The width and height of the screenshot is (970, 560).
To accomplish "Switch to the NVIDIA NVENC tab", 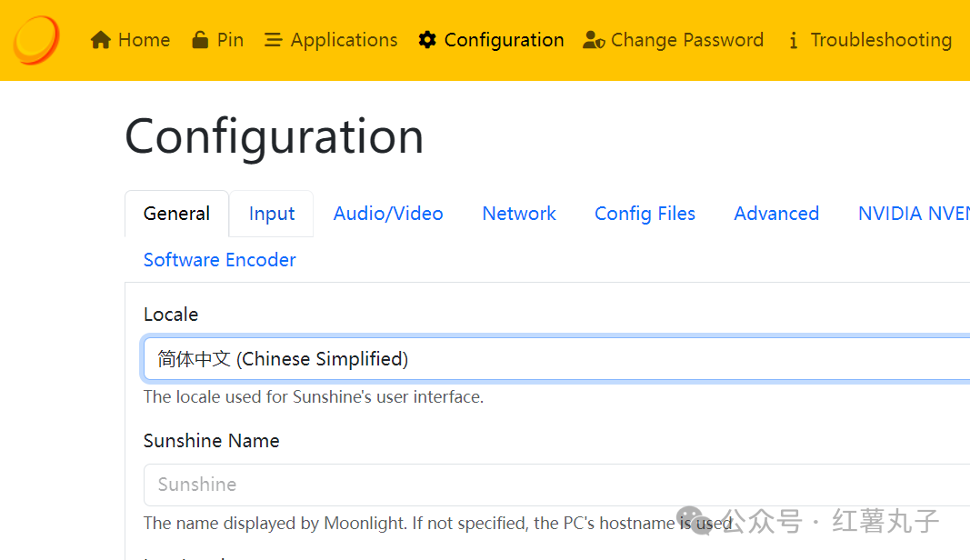I will (913, 214).
